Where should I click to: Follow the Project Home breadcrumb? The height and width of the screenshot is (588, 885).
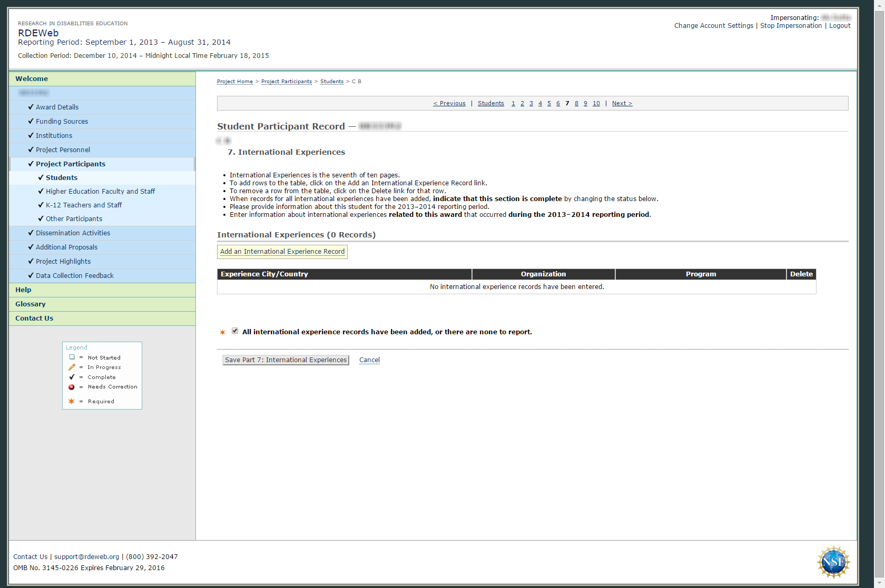coord(235,82)
